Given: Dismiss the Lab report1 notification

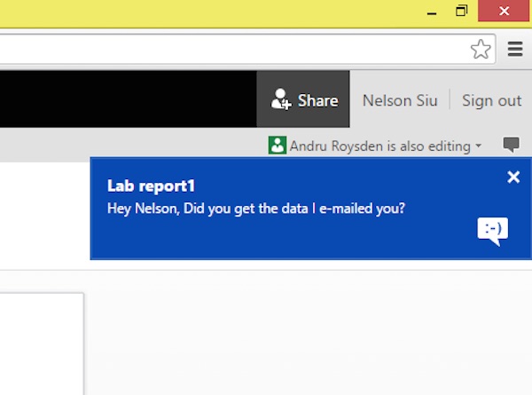Looking at the screenshot, I should [513, 177].
